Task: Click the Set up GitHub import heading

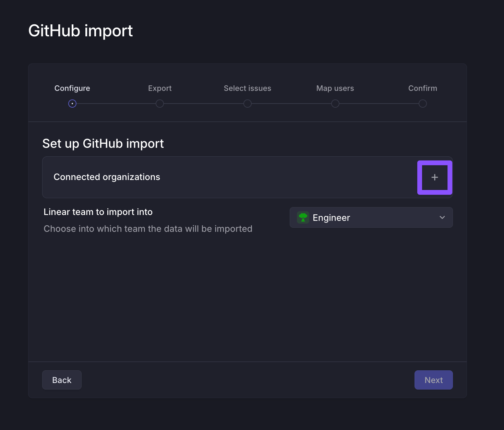Action: click(103, 143)
